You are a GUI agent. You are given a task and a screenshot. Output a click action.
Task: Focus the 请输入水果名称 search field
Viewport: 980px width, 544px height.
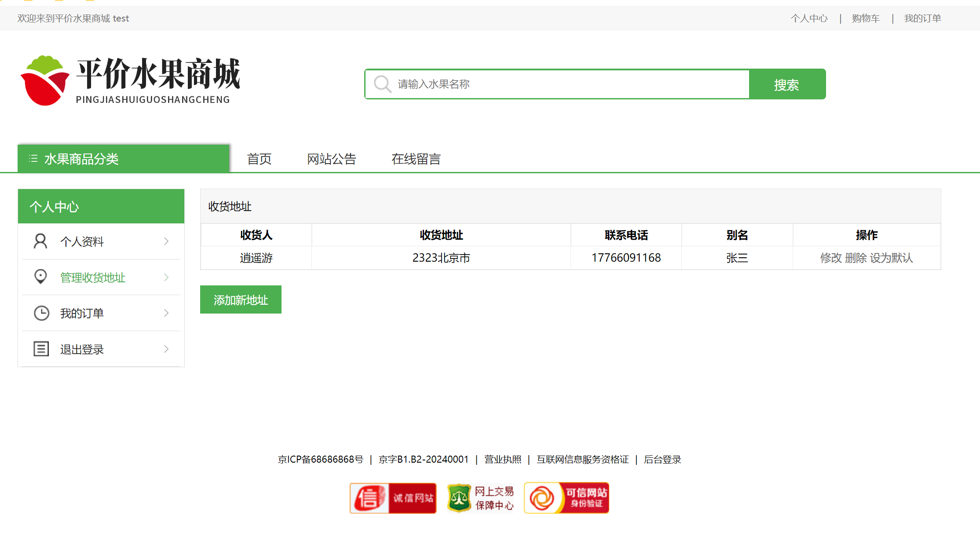(x=567, y=84)
